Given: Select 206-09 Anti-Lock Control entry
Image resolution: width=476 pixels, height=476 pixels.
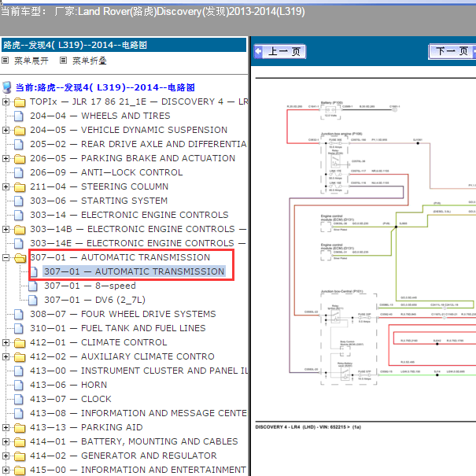Looking at the screenshot, I should [x=106, y=172].
